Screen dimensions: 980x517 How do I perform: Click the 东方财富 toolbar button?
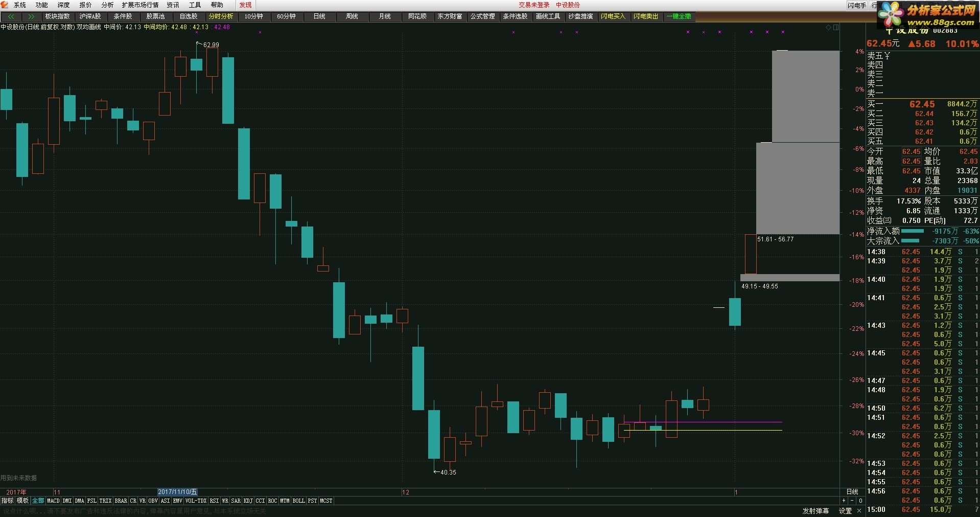click(x=450, y=16)
